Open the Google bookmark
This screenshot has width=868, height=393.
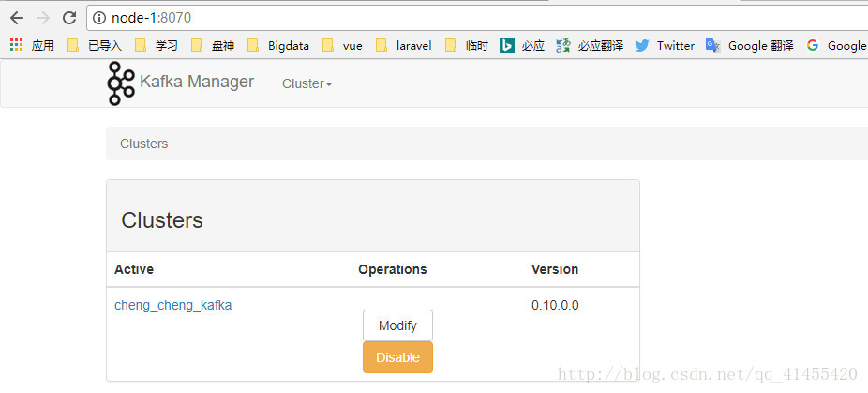pos(836,45)
